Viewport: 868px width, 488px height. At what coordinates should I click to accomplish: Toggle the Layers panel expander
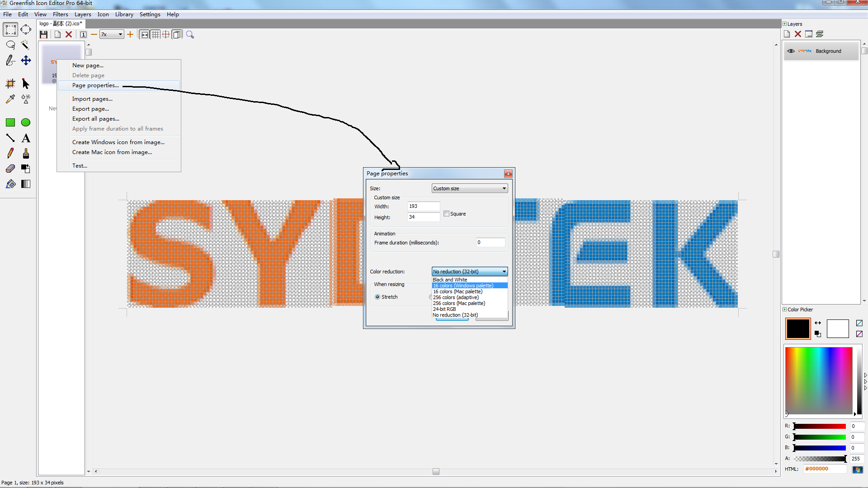(x=785, y=24)
